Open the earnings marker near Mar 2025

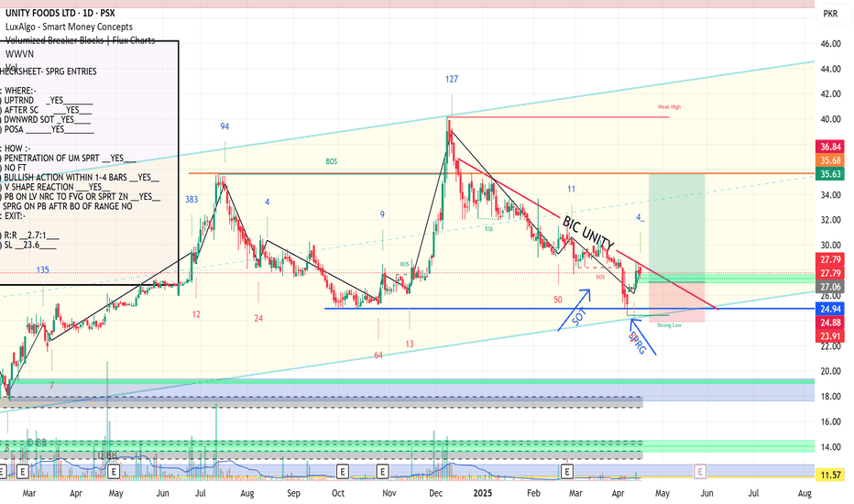(567, 471)
